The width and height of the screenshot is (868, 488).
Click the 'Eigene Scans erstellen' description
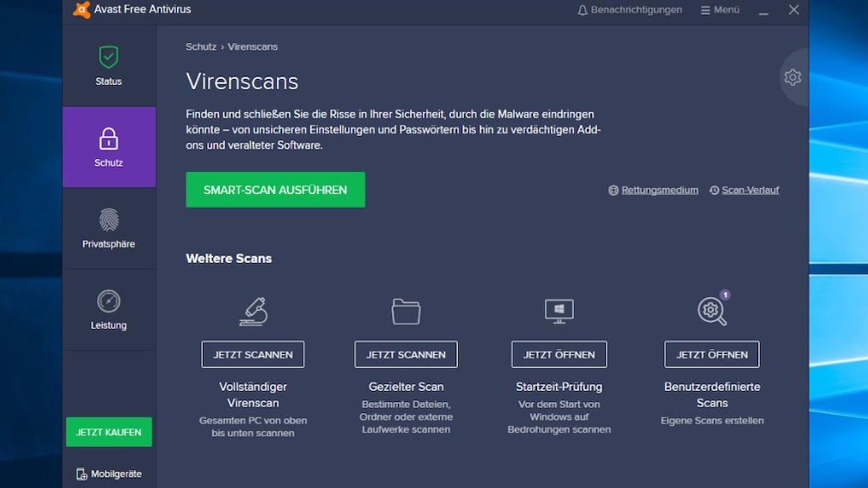click(712, 420)
